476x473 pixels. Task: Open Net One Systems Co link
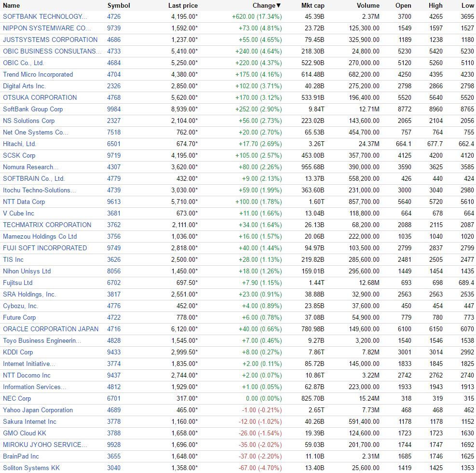pyautogui.click(x=36, y=132)
